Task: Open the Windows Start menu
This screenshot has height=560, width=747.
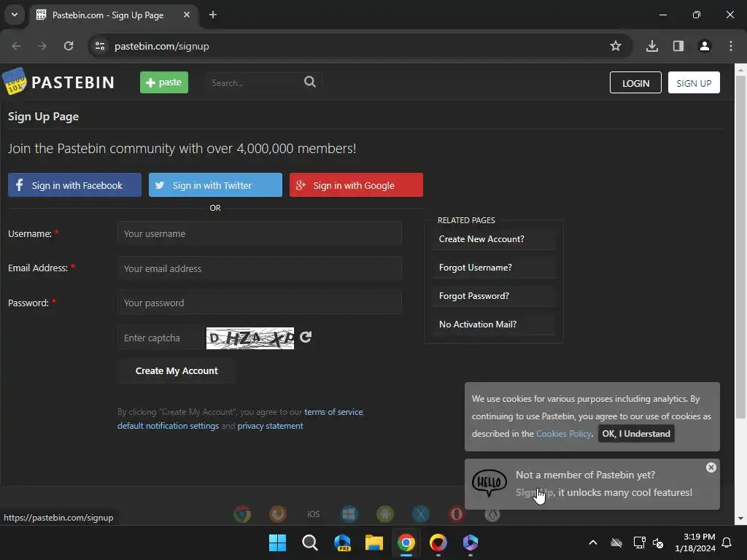Action: (x=277, y=542)
